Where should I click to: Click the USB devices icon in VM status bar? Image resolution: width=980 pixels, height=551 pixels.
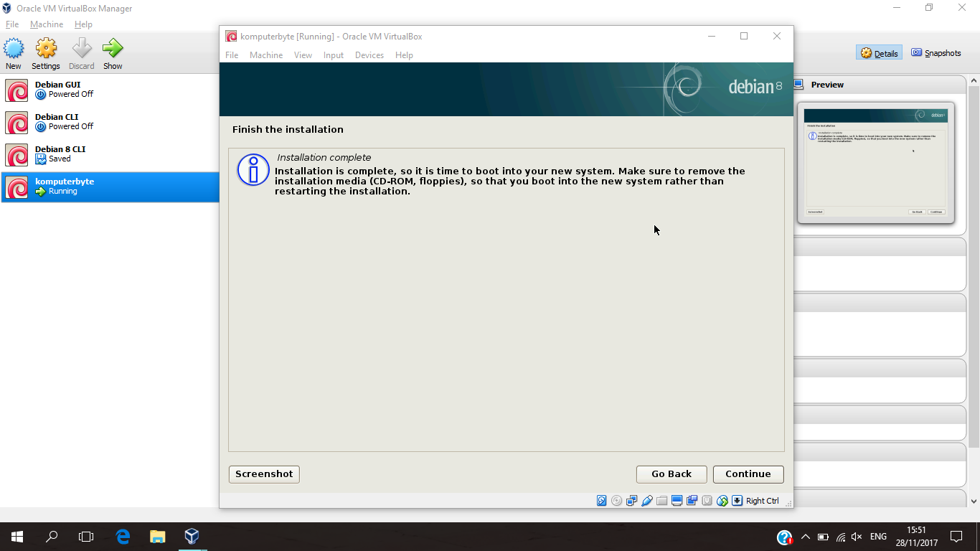click(x=647, y=501)
